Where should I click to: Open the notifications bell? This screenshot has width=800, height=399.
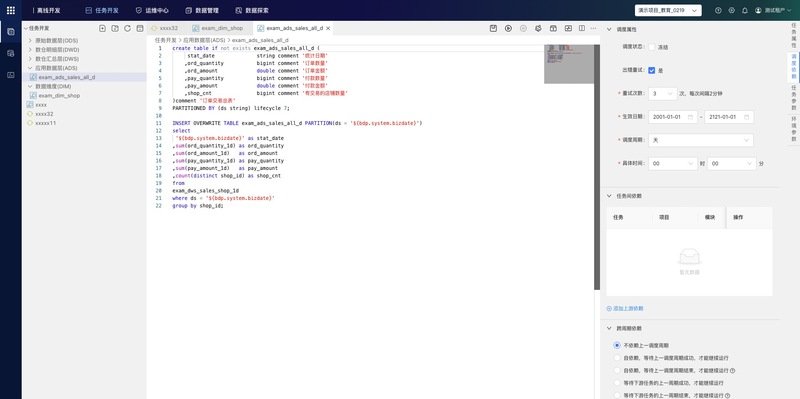click(745, 10)
